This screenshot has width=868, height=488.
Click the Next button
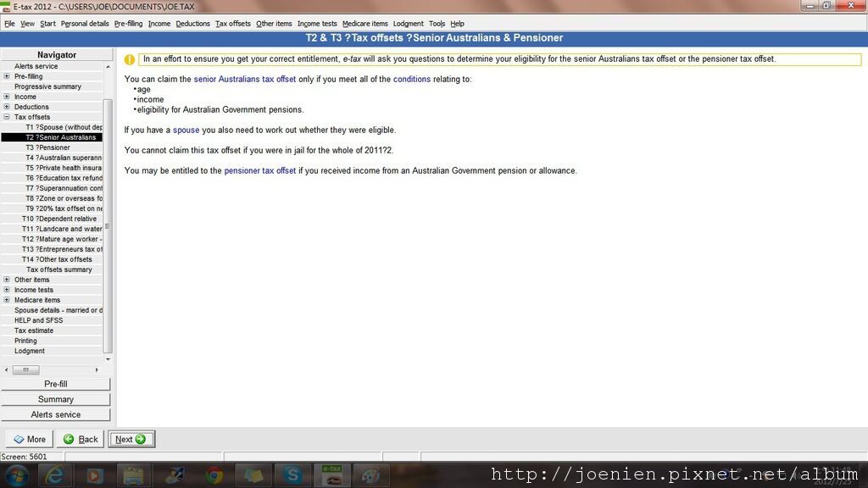131,440
